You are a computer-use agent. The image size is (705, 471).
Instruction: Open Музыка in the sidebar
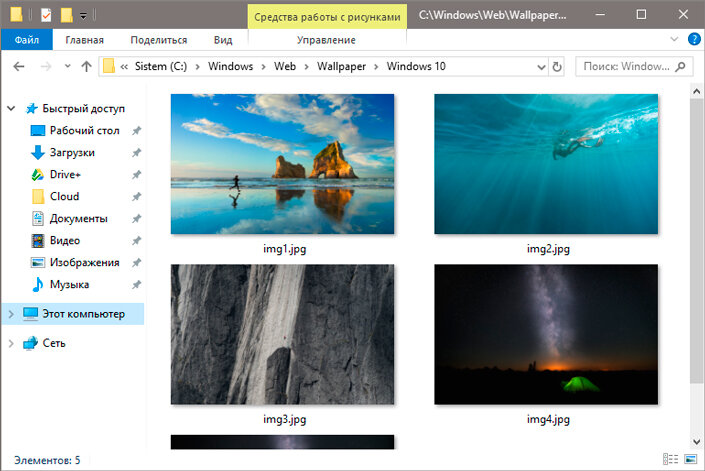pyautogui.click(x=69, y=284)
